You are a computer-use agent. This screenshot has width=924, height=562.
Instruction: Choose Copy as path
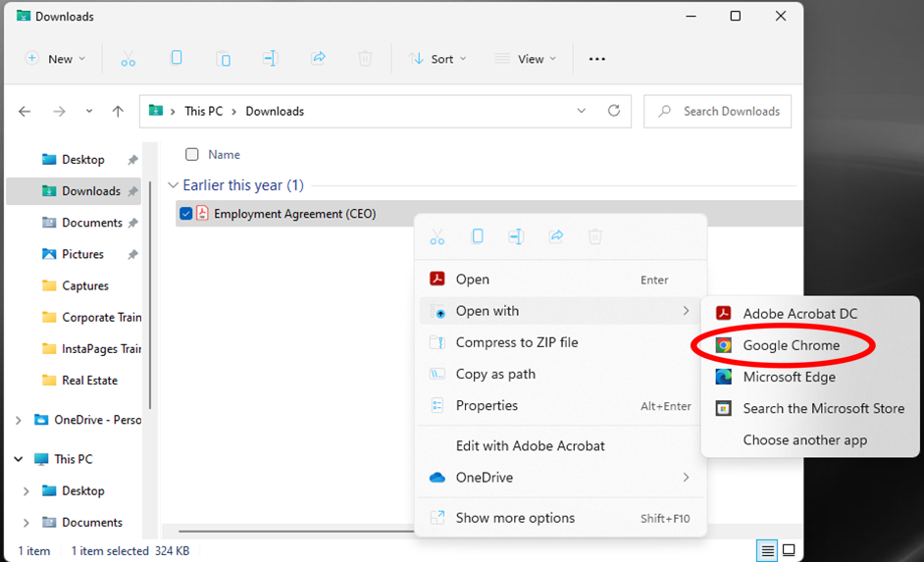pos(560,374)
